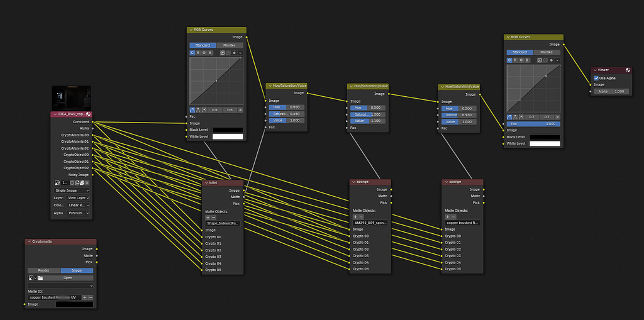Image resolution: width=644 pixels, height=320 pixels.
Task: Open Black Level swatch of the 0.7 RGB Curves node
Action: pos(545,137)
